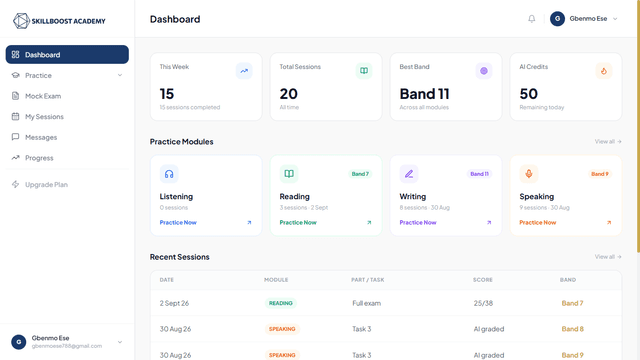Click the Reading open book icon
This screenshot has height=360, width=640.
point(289,174)
